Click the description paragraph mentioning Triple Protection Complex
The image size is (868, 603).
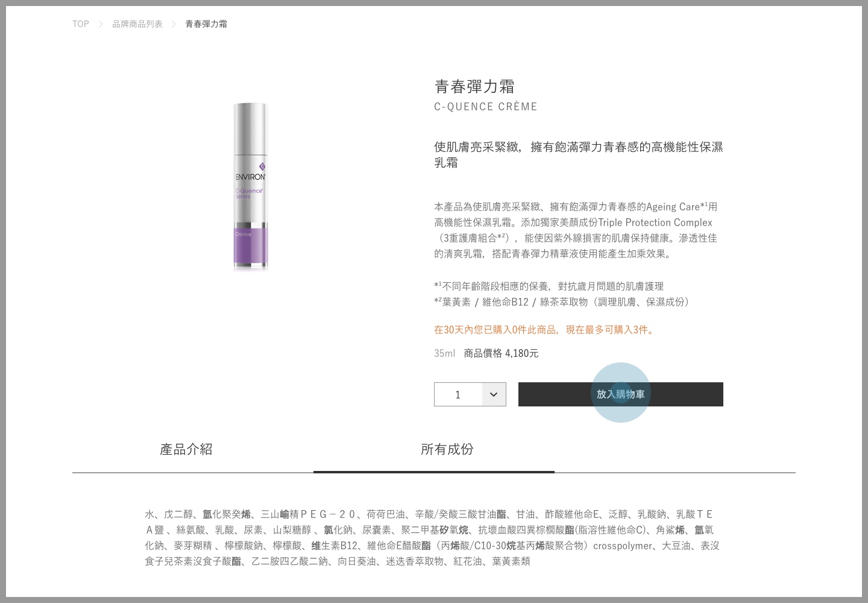click(x=576, y=230)
